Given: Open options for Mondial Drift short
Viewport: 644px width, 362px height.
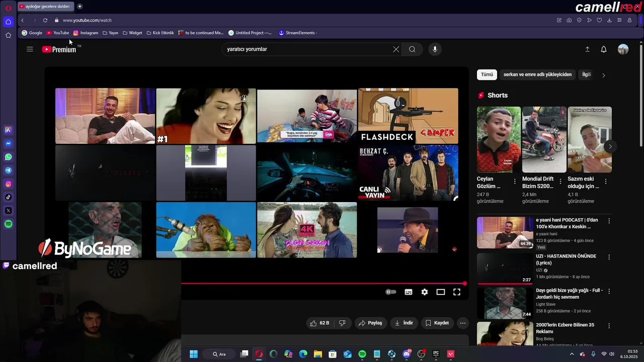Looking at the screenshot, I should [560, 182].
